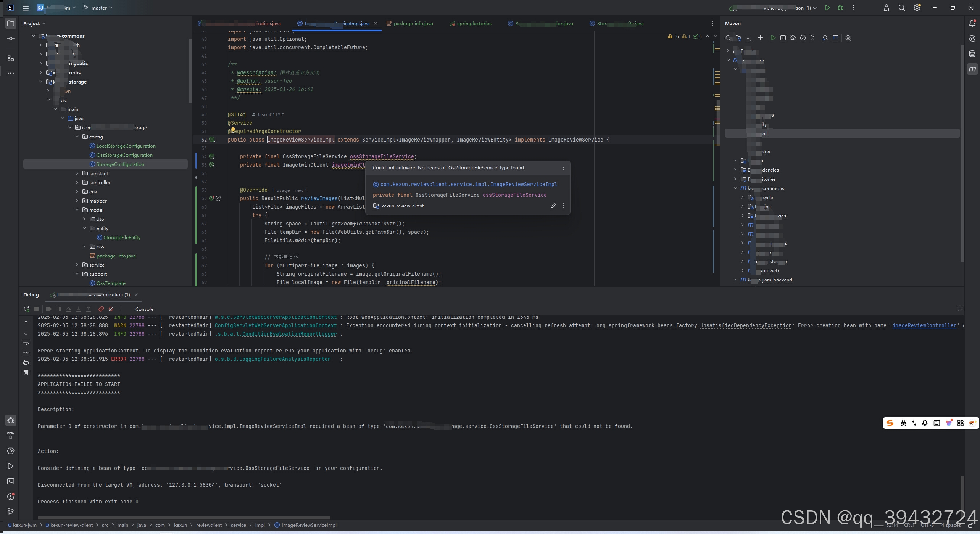Switch to package-info.java editor tab
980x534 pixels.
(x=413, y=23)
